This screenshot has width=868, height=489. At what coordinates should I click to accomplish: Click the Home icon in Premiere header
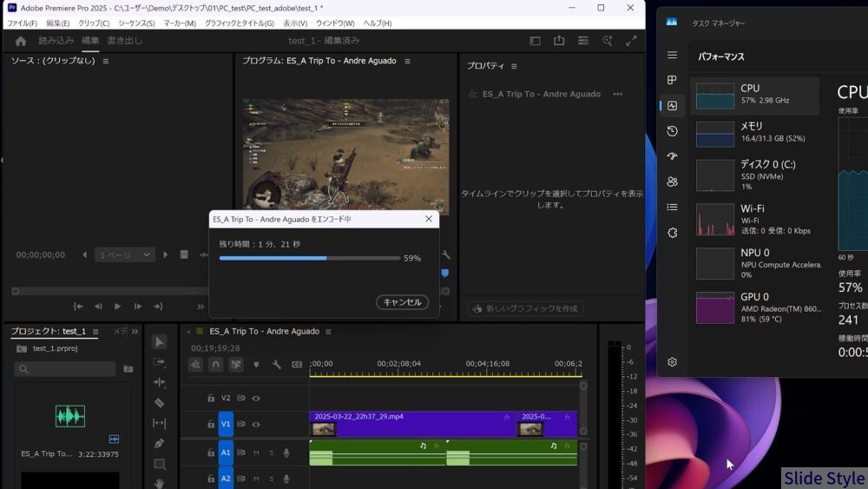(21, 41)
